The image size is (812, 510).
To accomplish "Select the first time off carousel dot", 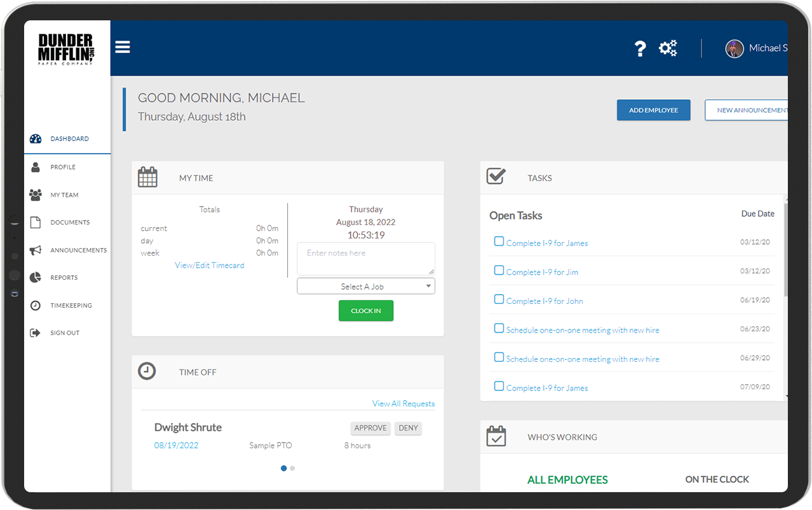I will pyautogui.click(x=283, y=468).
